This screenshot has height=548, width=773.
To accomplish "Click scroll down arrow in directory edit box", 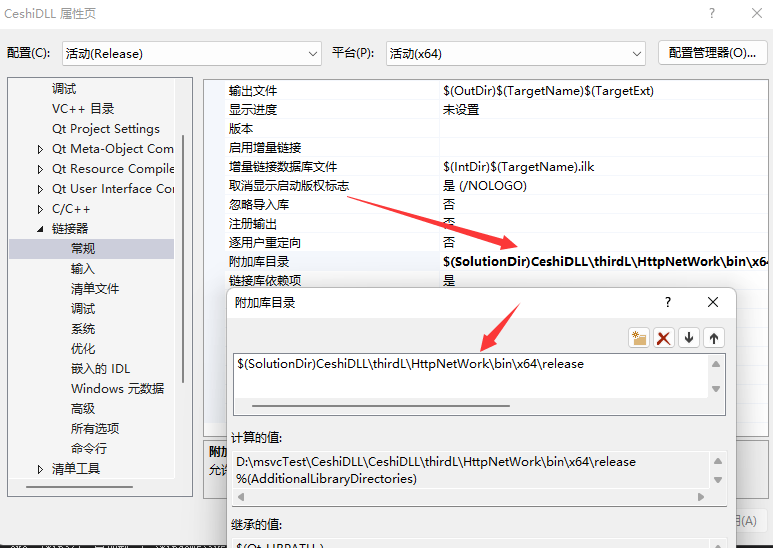I will 716,389.
